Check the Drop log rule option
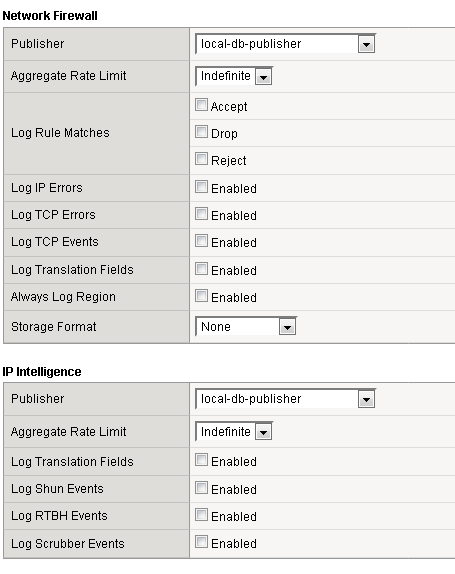The height and width of the screenshot is (574, 455). pos(201,132)
